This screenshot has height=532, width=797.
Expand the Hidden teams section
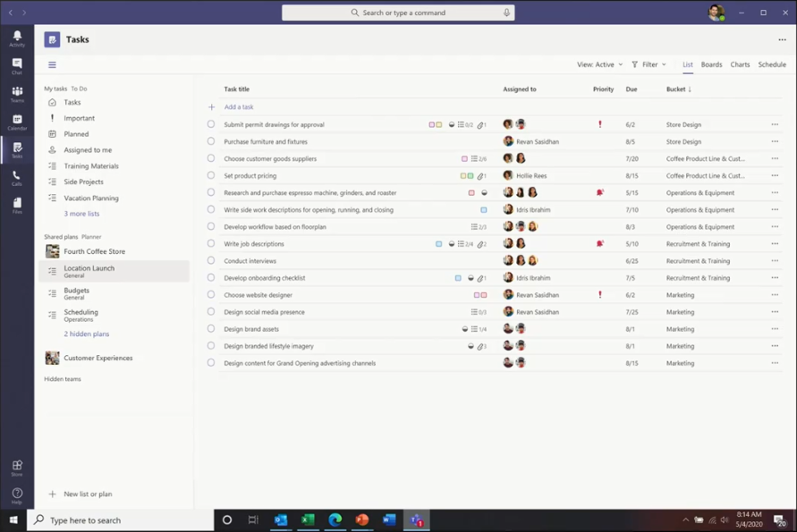coord(63,379)
